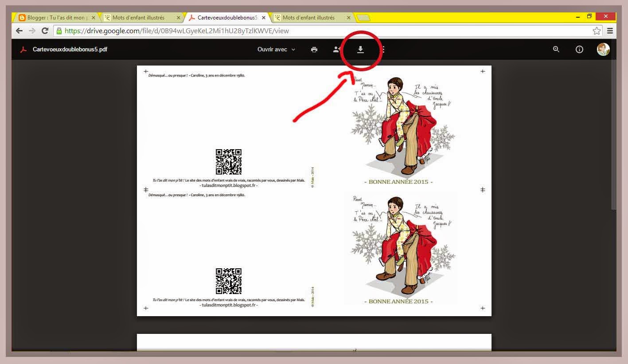
Task: Go back with browser back arrow
Action: tap(19, 31)
